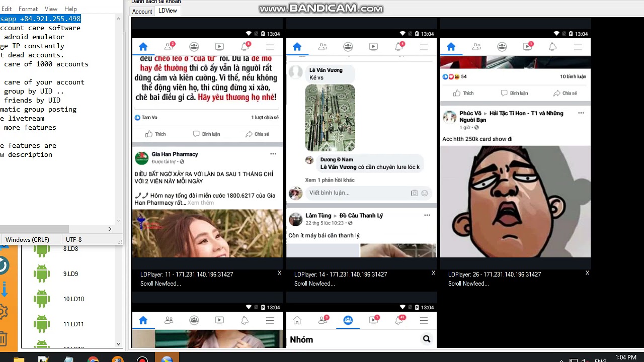
Task: Select Home icon in LDPlayer 26 panel
Action: click(451, 47)
